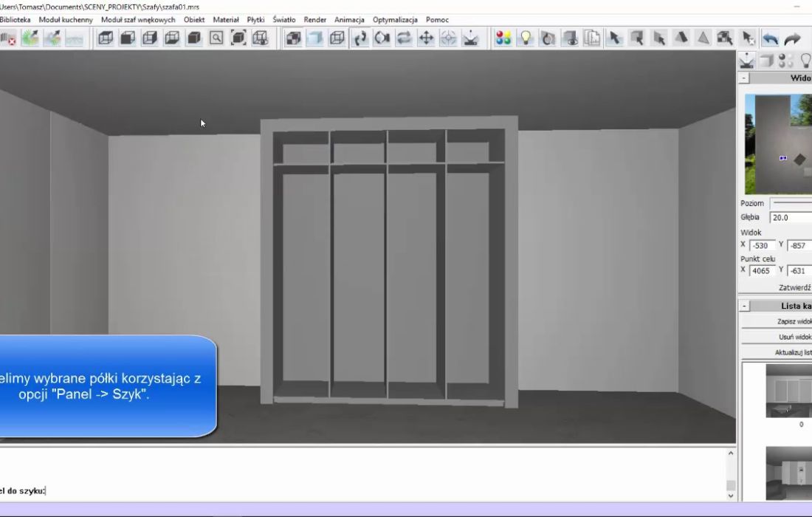
Task: Click the Poziom slider
Action: [x=790, y=203]
